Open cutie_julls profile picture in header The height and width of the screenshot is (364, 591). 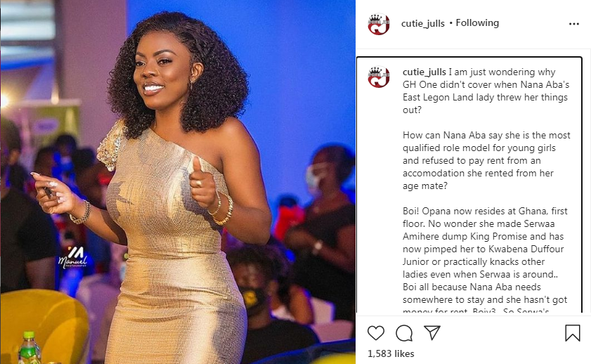[378, 24]
